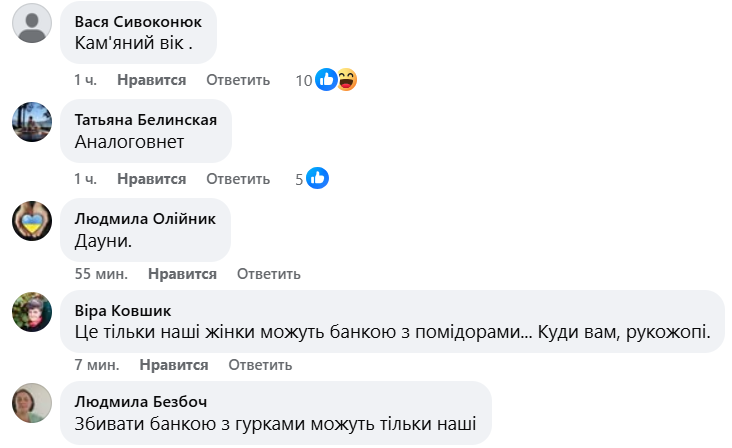The image size is (732, 448).
Task: Open the Віра Ковшик name link
Action: [x=123, y=309]
